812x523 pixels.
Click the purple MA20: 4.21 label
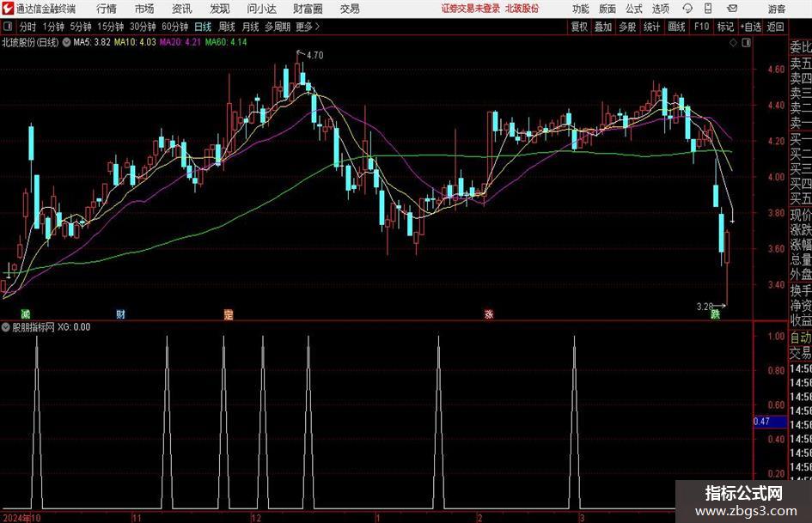coord(180,42)
